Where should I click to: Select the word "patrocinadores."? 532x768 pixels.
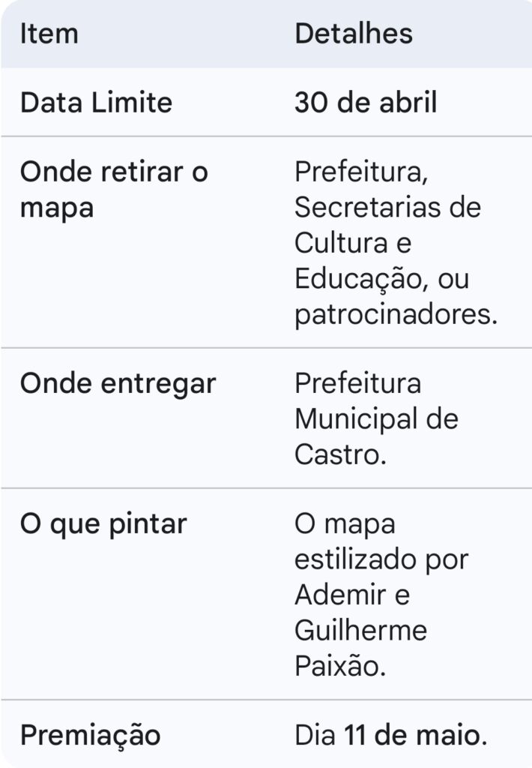click(x=396, y=315)
